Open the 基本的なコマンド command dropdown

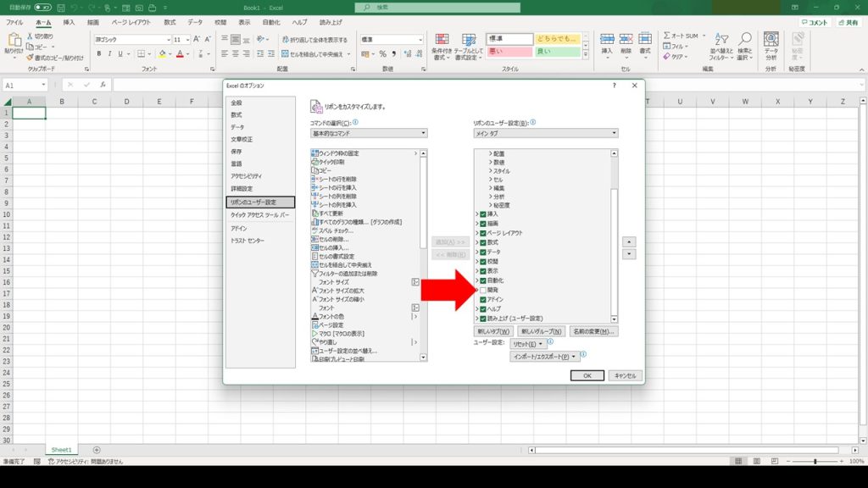coord(368,134)
